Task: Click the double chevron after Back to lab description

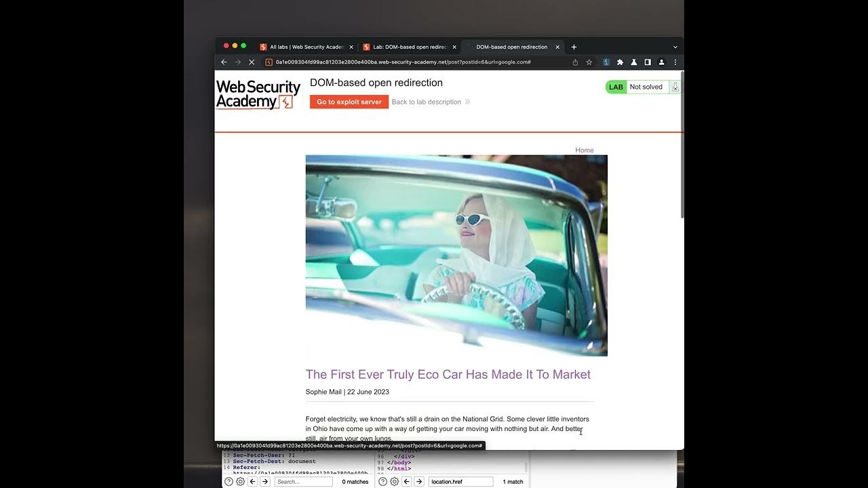Action: click(x=467, y=102)
